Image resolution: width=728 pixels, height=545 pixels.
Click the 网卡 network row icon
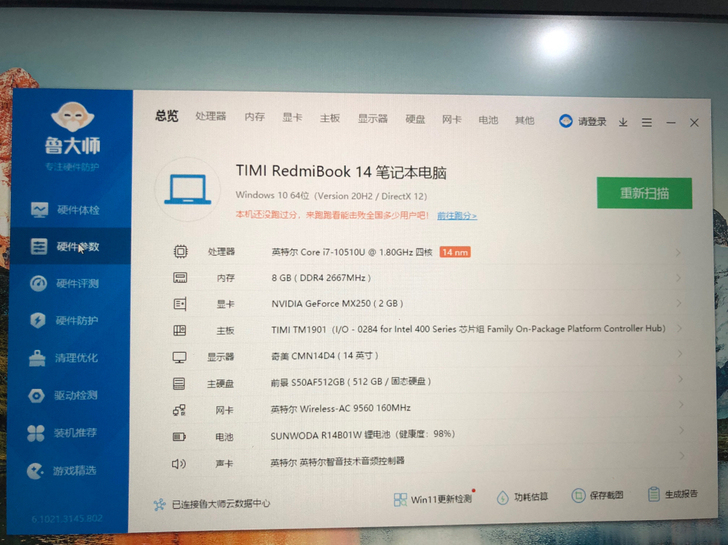tap(179, 410)
